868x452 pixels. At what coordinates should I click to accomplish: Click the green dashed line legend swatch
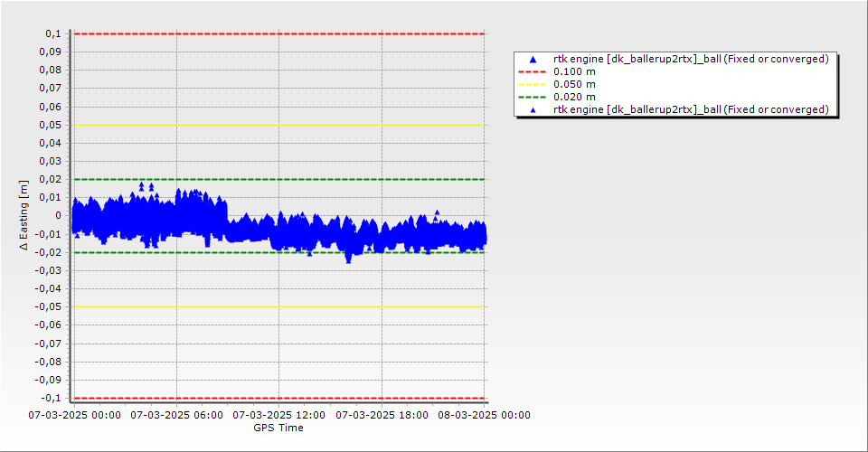click(x=533, y=97)
